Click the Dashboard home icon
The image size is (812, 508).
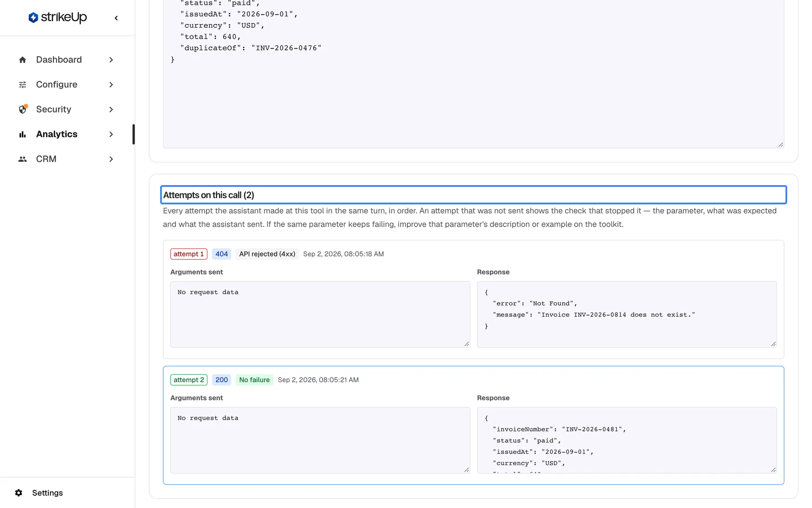23,60
